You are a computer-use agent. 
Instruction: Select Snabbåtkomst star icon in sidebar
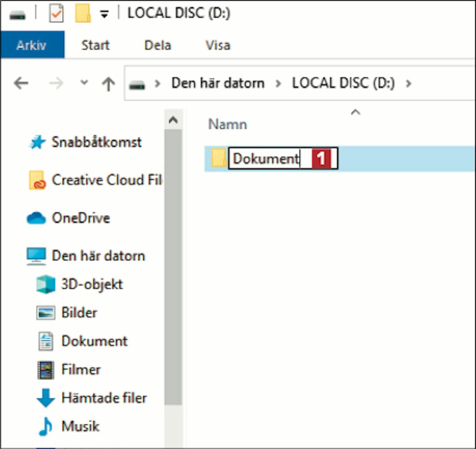pos(38,142)
